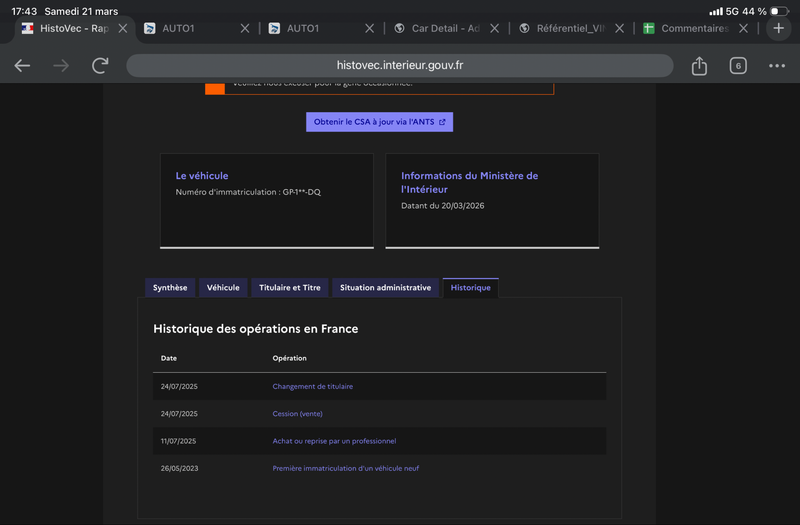Open Achat ou reprise par un professionnel
The image size is (800, 525).
pyautogui.click(x=334, y=441)
